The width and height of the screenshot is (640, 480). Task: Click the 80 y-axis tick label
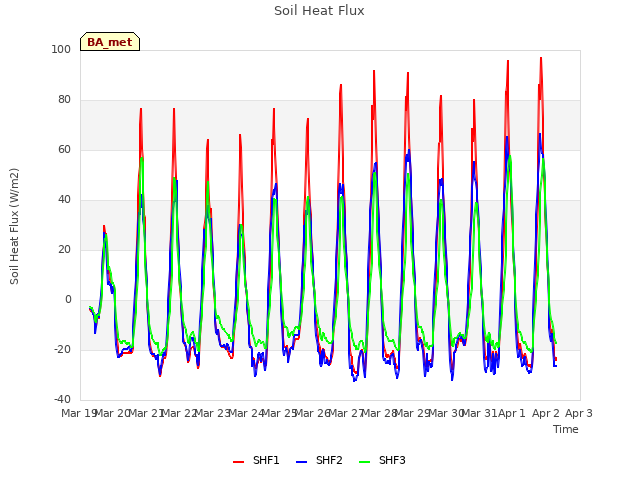point(64,100)
